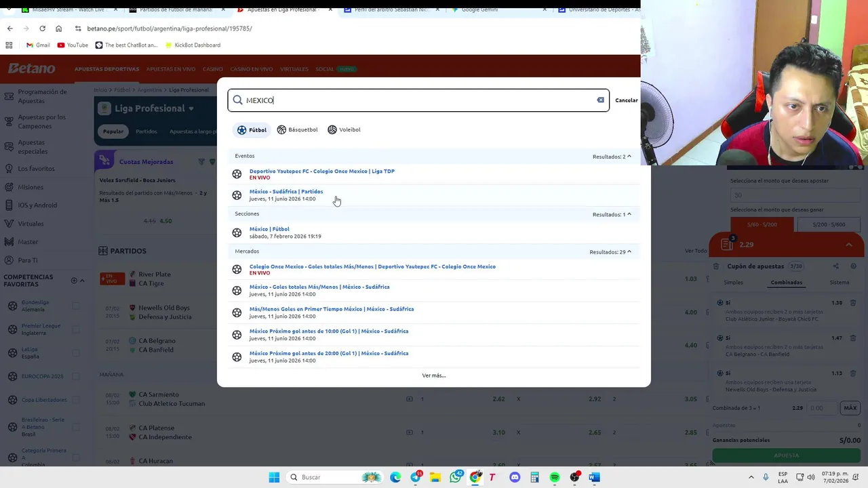Screen dimensions: 868x488
Task: Show hidden system tray icons
Action: coord(751,477)
